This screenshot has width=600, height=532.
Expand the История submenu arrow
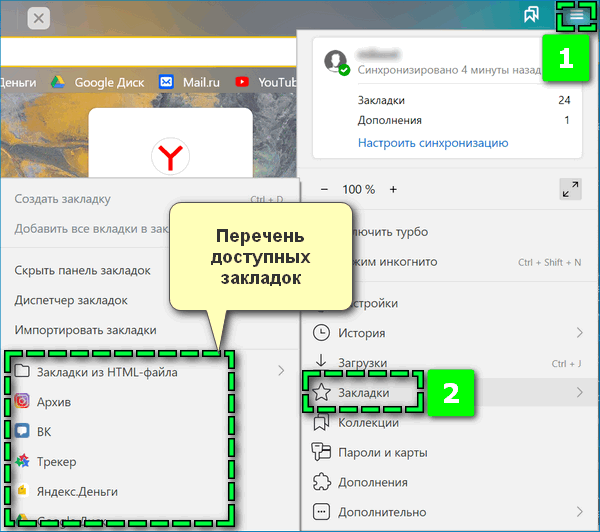(x=579, y=333)
